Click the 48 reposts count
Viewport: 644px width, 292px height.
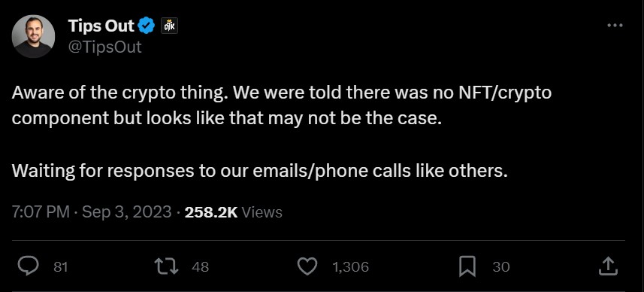(201, 267)
